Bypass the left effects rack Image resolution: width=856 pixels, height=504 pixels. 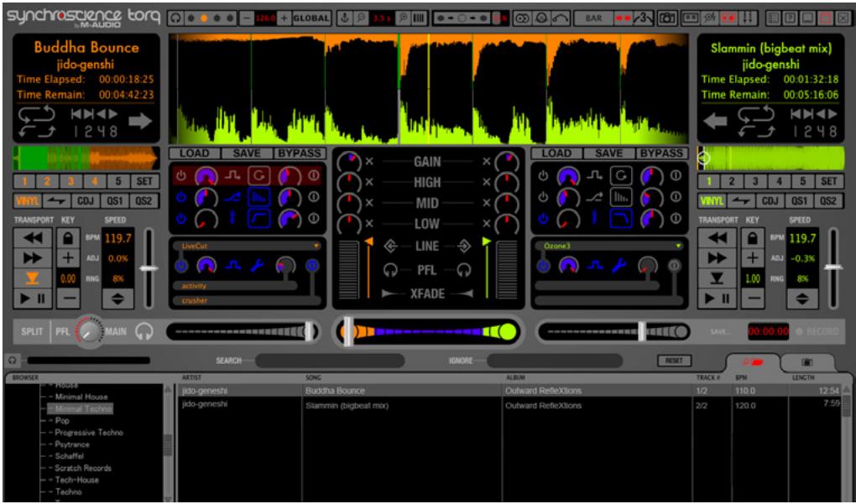(x=299, y=153)
